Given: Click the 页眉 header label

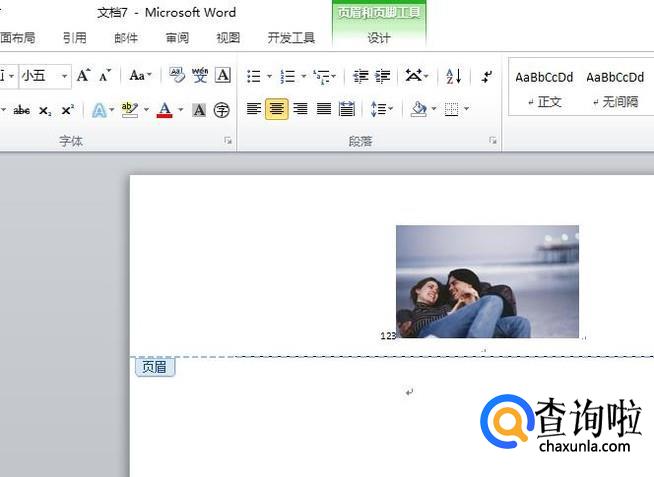Looking at the screenshot, I should [154, 367].
